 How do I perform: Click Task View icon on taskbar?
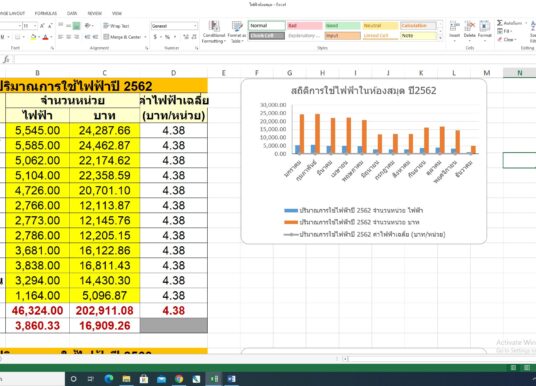click(x=91, y=378)
